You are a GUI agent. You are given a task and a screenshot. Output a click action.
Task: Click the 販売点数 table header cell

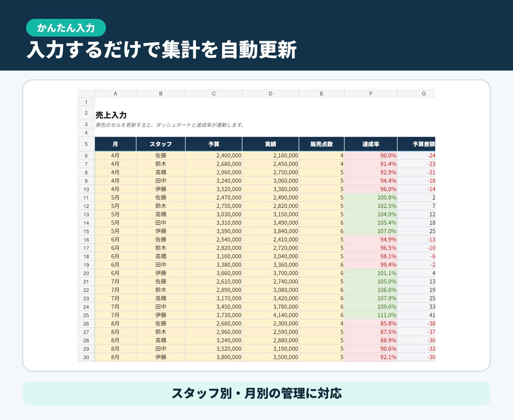point(322,144)
